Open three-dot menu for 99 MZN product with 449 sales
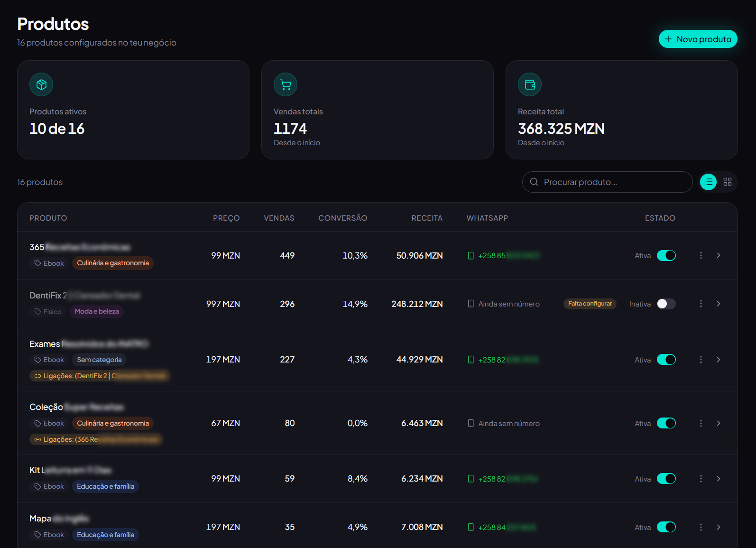 pos(701,255)
